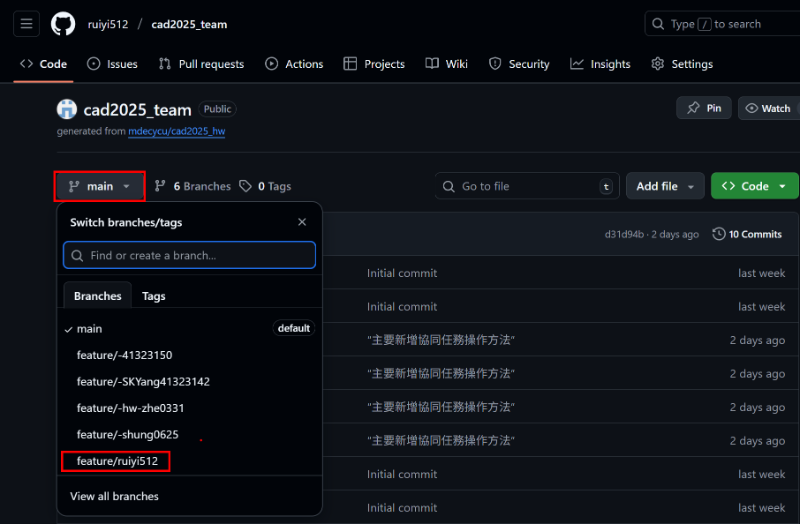The image size is (800, 524).
Task: Click the GitHub logo icon
Action: point(63,24)
